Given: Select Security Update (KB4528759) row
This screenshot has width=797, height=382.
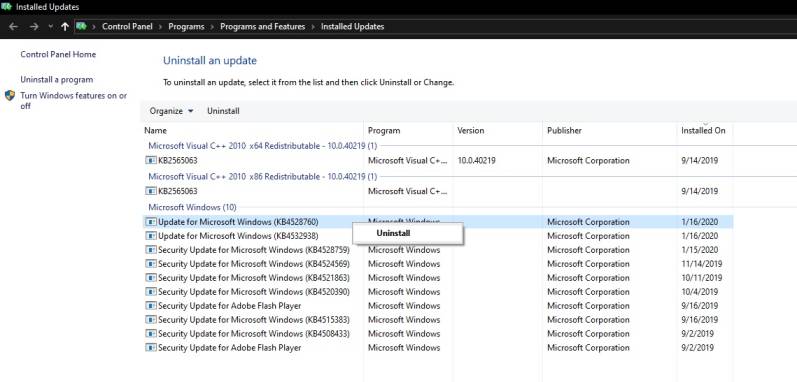Looking at the screenshot, I should [x=437, y=250].
